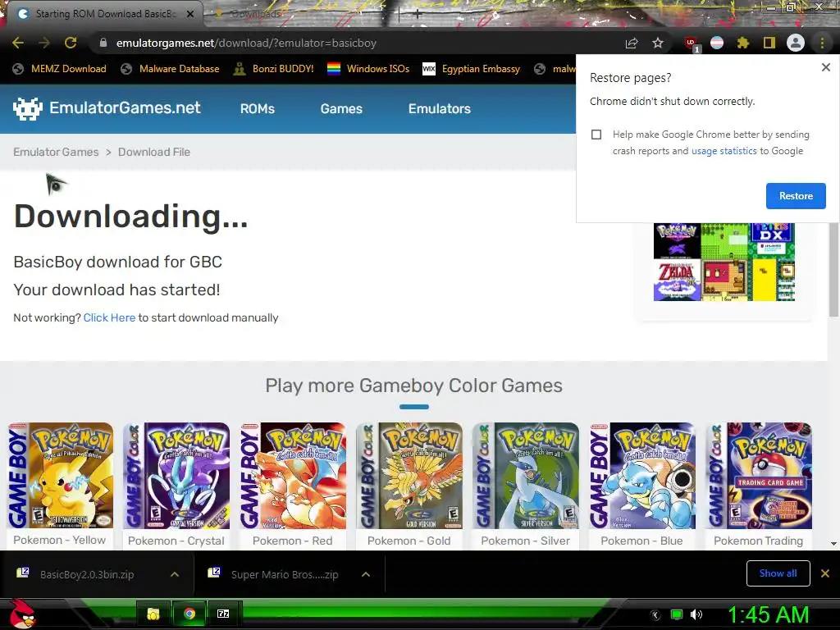Open the Pokemon - Silver game cover
This screenshot has width=840, height=630.
pyautogui.click(x=526, y=476)
